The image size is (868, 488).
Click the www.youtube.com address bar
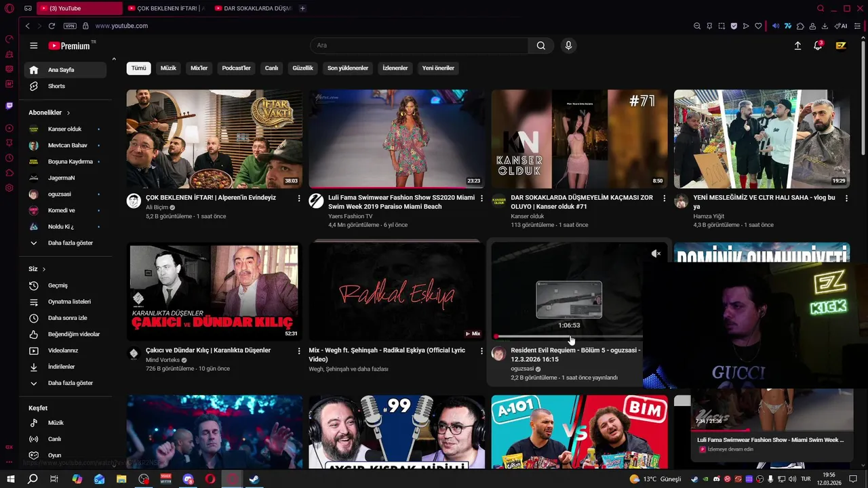click(x=121, y=26)
